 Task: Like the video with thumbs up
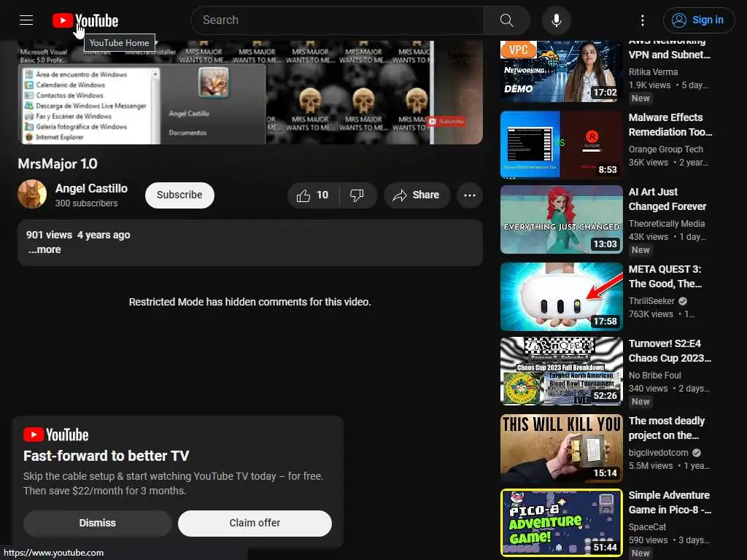tap(313, 195)
